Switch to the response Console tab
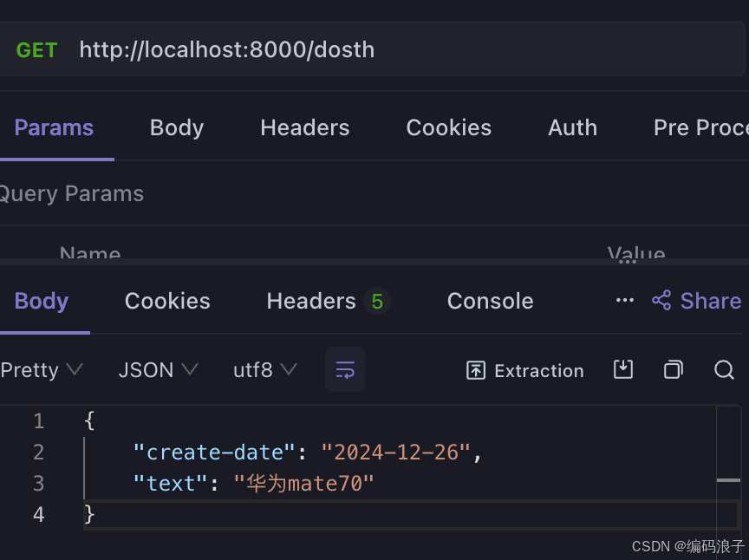The height and width of the screenshot is (560, 749). tap(490, 301)
